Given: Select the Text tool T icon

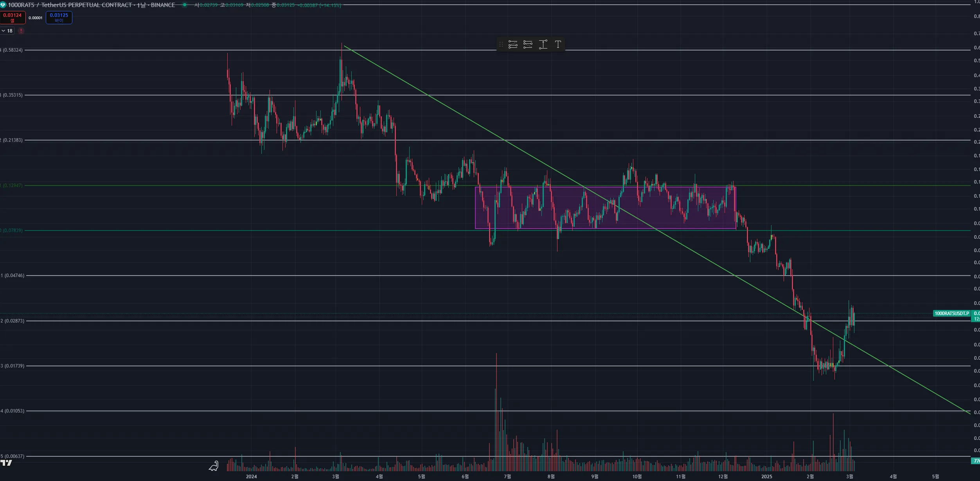Looking at the screenshot, I should pos(558,45).
